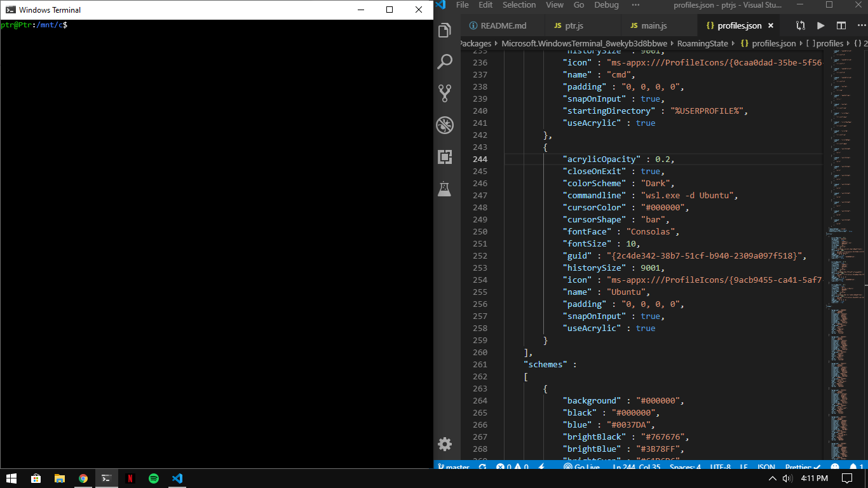Viewport: 868px width, 488px height.
Task: Split the editor to the right
Action: coord(841,26)
